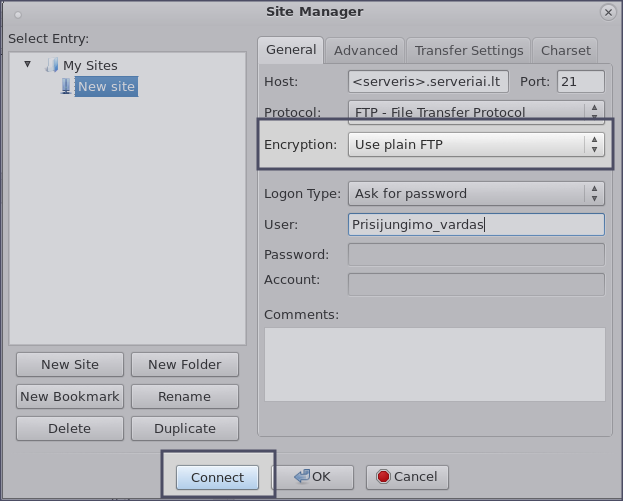The height and width of the screenshot is (501, 623).
Task: Click the red Cancel icon
Action: pyautogui.click(x=382, y=477)
